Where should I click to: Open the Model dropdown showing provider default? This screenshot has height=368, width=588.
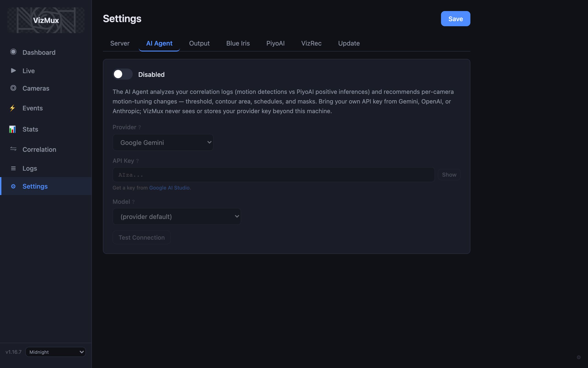(x=177, y=216)
